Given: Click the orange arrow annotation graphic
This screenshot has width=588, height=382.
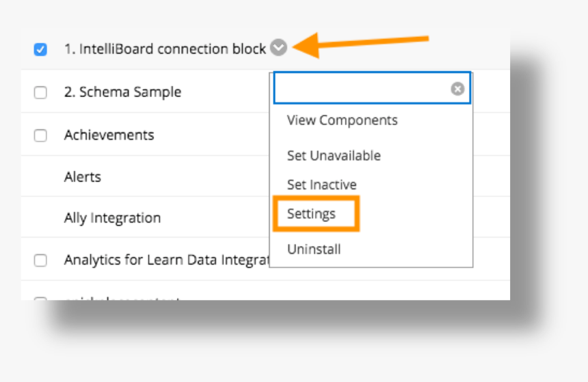Looking at the screenshot, I should click(361, 45).
